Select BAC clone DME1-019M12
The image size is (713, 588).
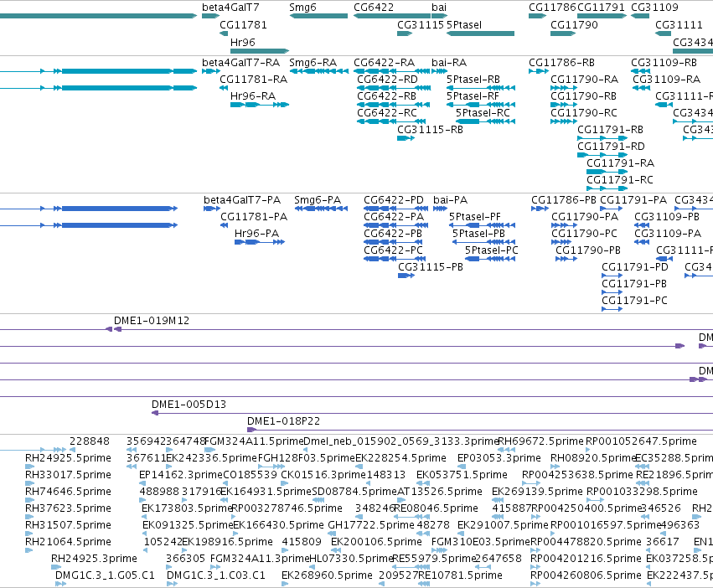pyautogui.click(x=152, y=321)
